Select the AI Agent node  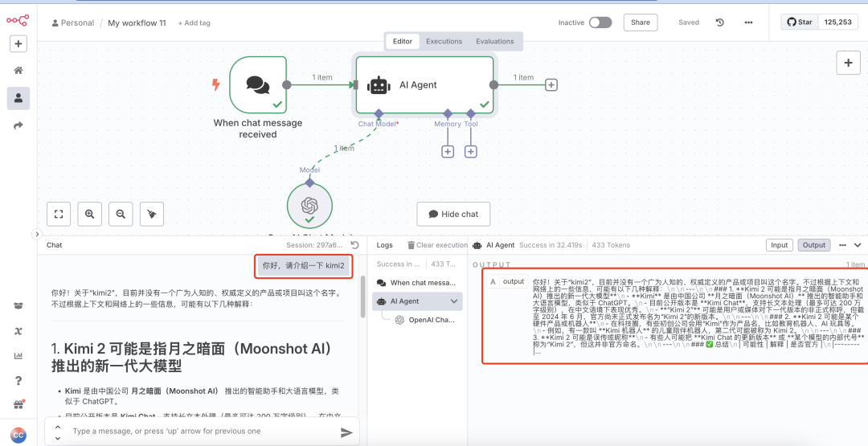(x=424, y=84)
